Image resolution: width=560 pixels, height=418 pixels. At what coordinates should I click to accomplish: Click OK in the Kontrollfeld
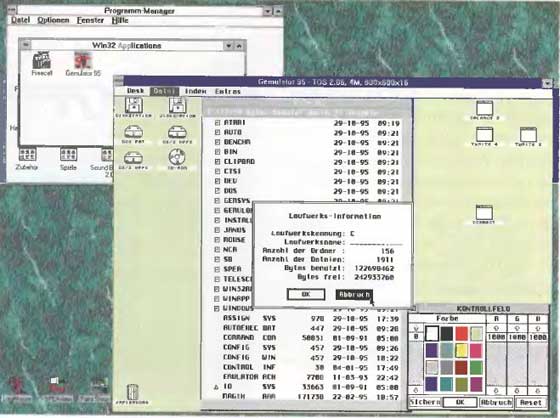click(460, 402)
